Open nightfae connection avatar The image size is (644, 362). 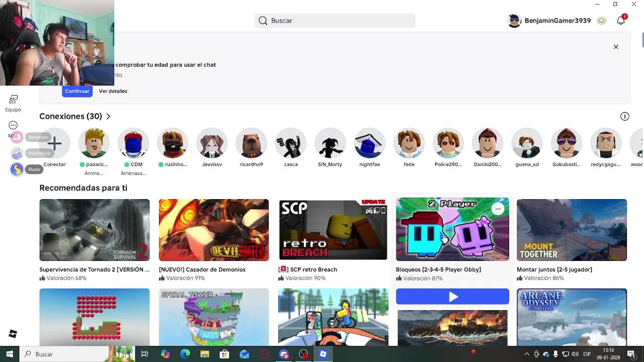(x=369, y=144)
